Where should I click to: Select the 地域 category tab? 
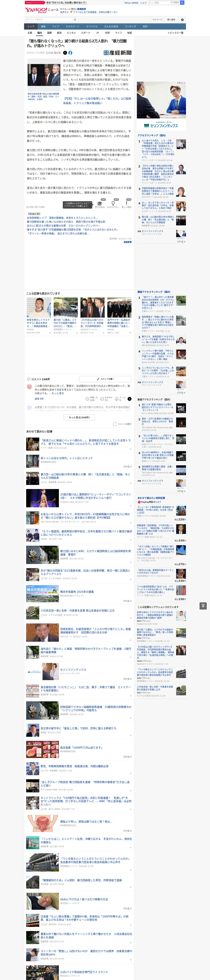130,33
